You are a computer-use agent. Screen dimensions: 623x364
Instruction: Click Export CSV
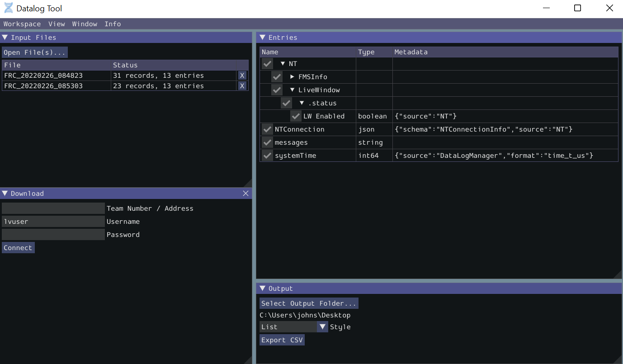point(282,340)
